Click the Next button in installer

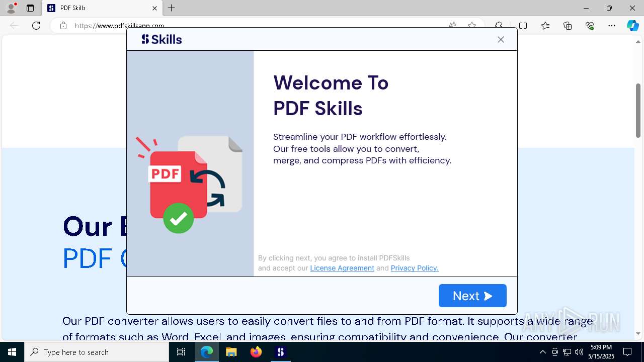click(x=472, y=296)
